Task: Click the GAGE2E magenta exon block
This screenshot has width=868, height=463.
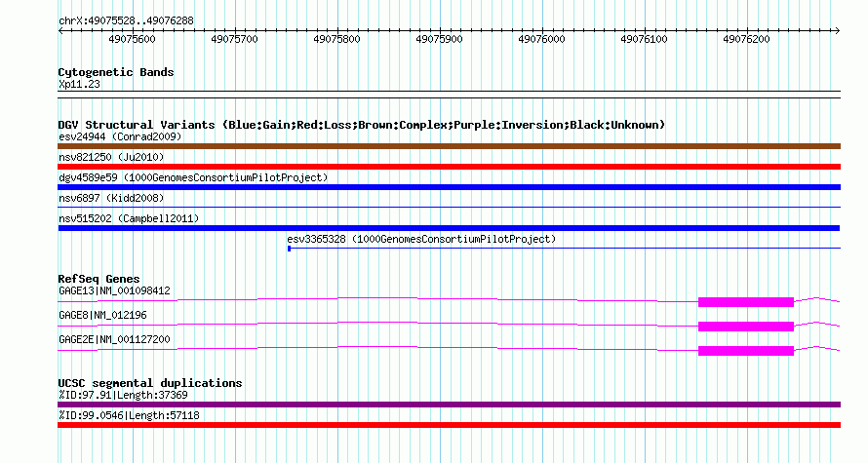Action: pos(746,351)
